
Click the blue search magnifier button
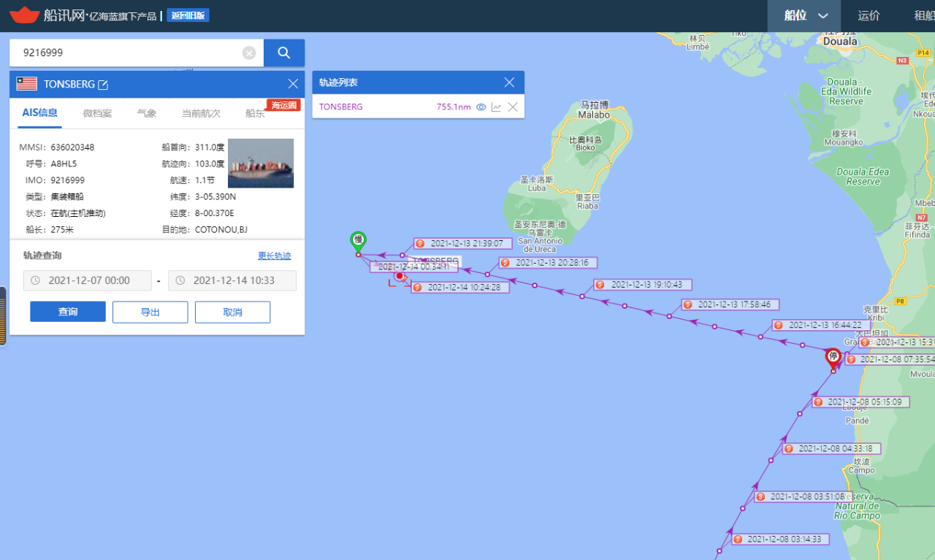[284, 53]
